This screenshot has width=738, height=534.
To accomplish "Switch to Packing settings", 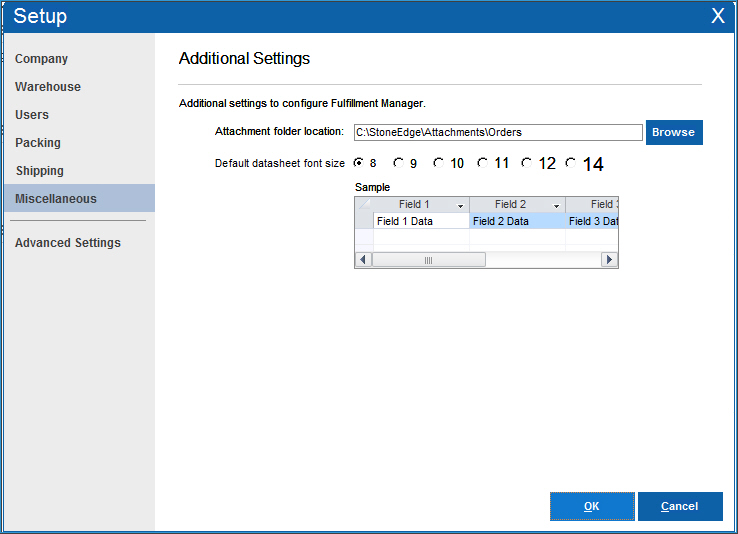I will coord(38,143).
